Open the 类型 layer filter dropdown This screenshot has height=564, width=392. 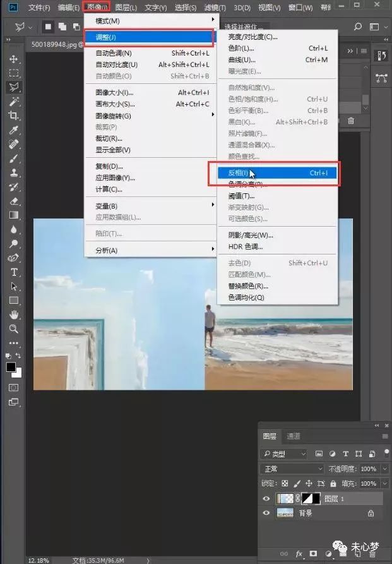(x=284, y=454)
